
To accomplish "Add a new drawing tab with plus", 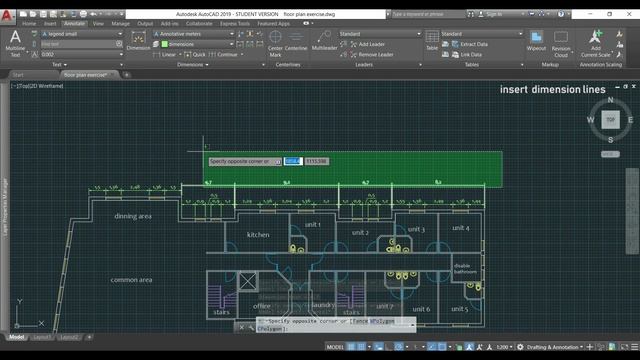I will (x=127, y=75).
